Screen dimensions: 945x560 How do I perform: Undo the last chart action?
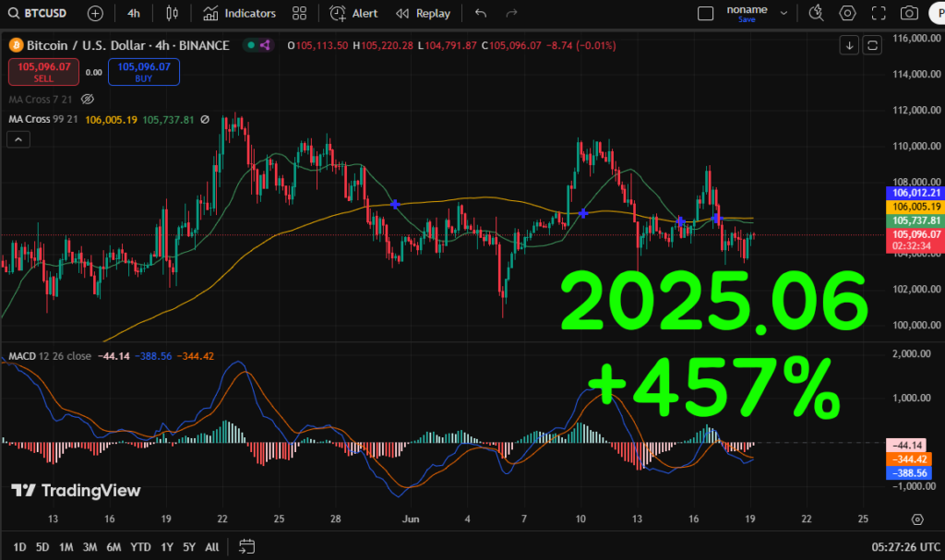480,13
